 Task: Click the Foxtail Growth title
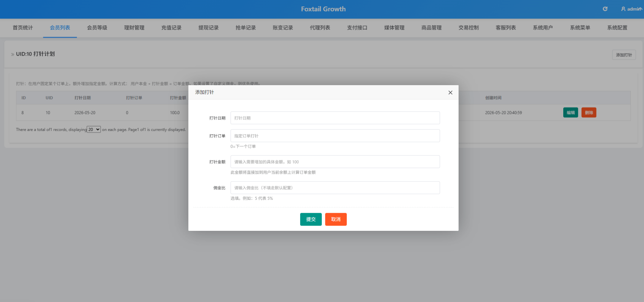pos(323,9)
